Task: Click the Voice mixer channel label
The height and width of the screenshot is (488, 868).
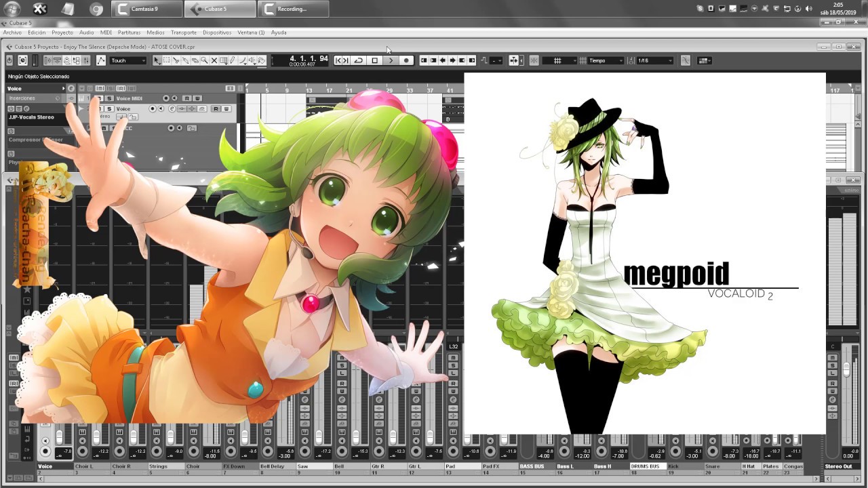Action: pos(55,466)
